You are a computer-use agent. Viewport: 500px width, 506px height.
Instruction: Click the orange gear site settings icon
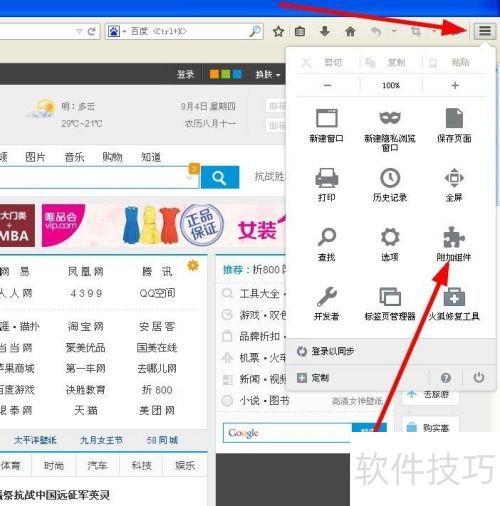193,266
